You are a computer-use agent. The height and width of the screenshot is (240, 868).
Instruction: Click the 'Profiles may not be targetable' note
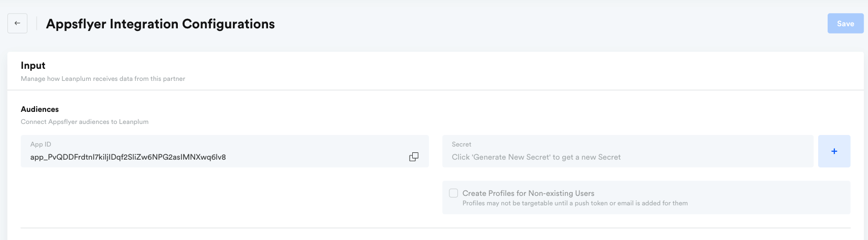[575, 203]
